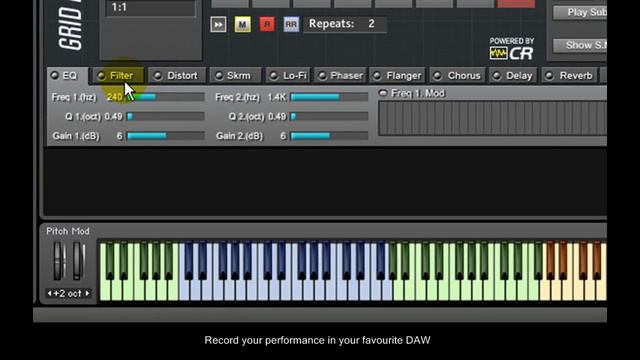Image resolution: width=640 pixels, height=360 pixels.
Task: Click the Q 1 value 0.49
Action: pyautogui.click(x=113, y=117)
